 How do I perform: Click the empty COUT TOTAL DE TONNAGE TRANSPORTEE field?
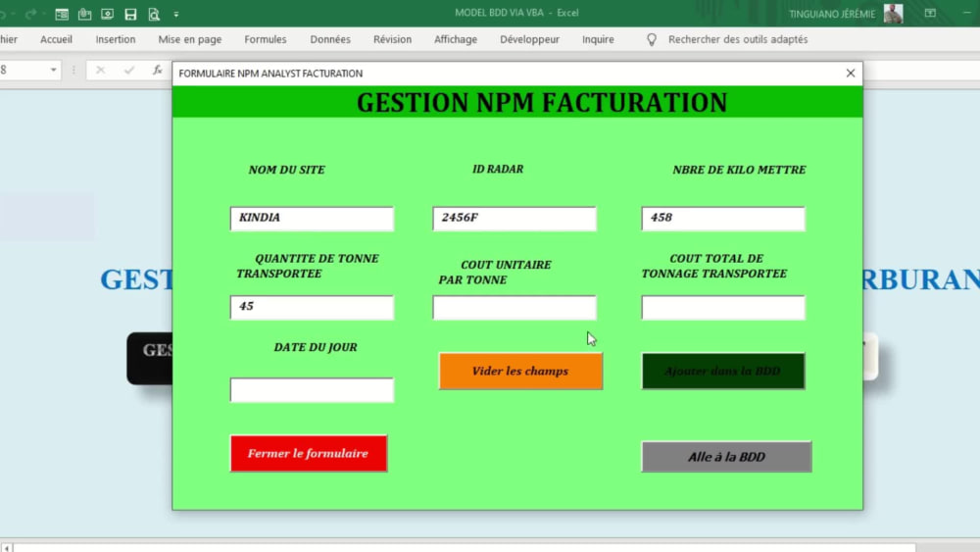coord(723,307)
